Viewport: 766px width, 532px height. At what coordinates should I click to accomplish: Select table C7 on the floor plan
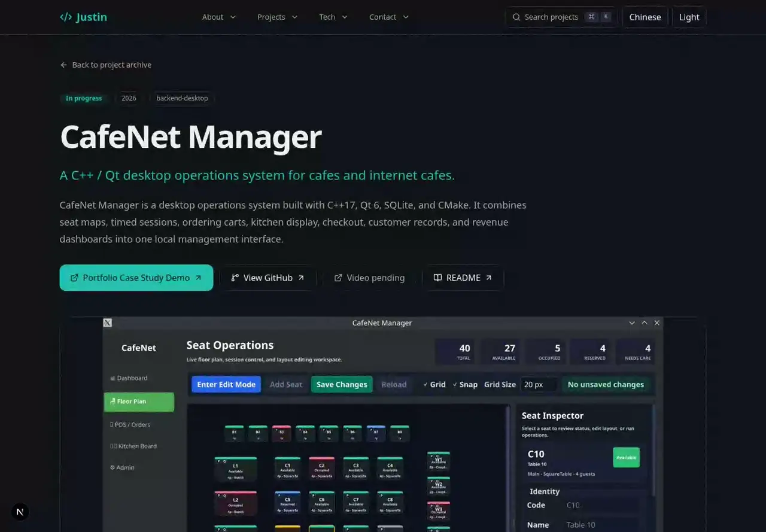click(355, 503)
